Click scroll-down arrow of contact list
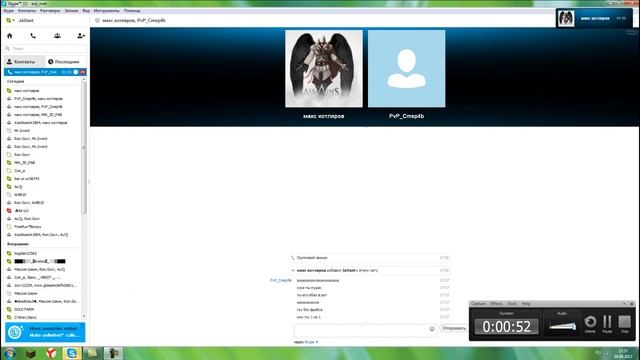 (x=84, y=316)
